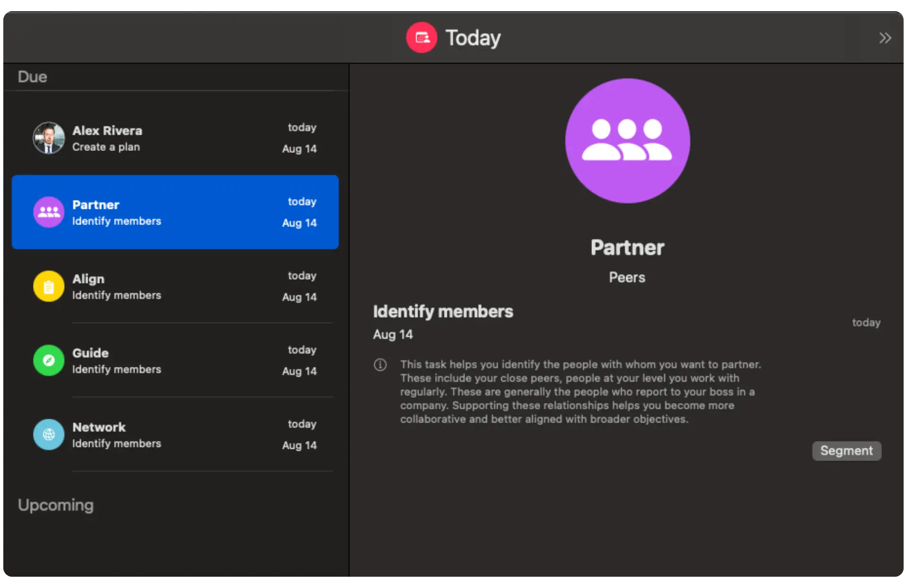Click the Segment button
907x588 pixels.
846,451
